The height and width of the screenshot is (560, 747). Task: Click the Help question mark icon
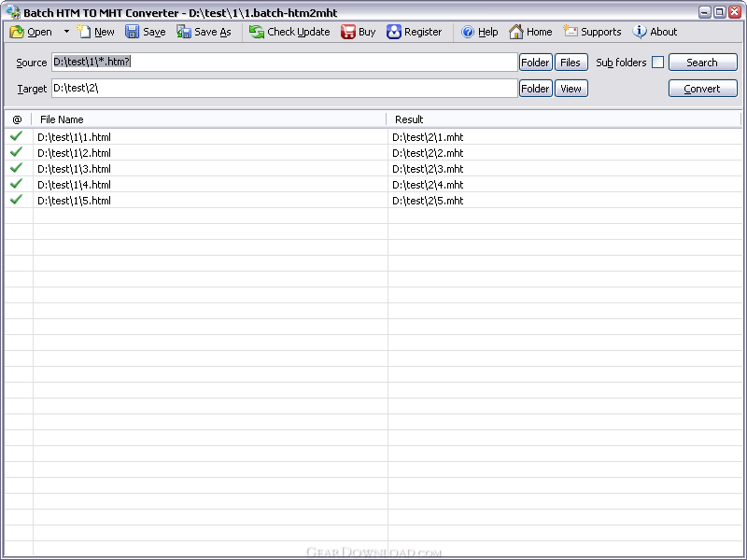click(x=468, y=32)
